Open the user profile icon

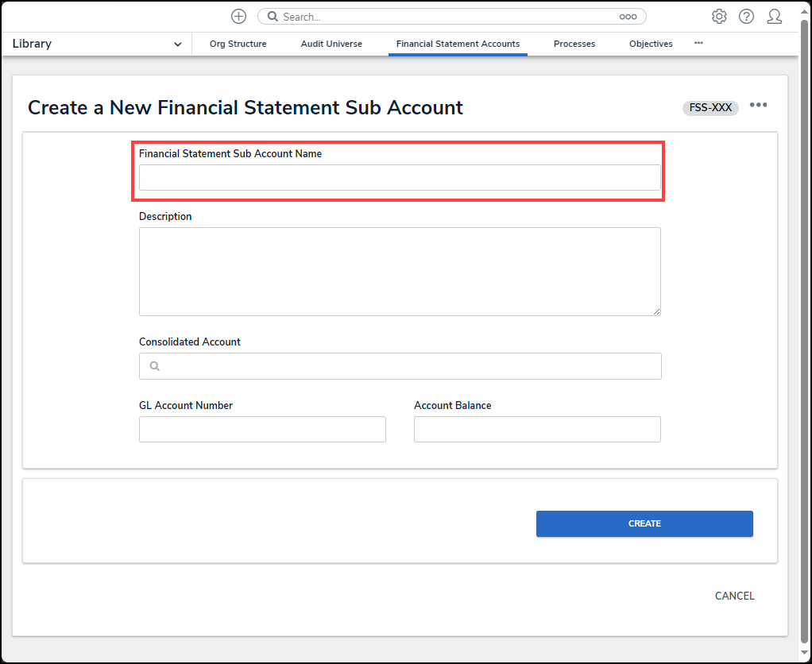point(774,17)
